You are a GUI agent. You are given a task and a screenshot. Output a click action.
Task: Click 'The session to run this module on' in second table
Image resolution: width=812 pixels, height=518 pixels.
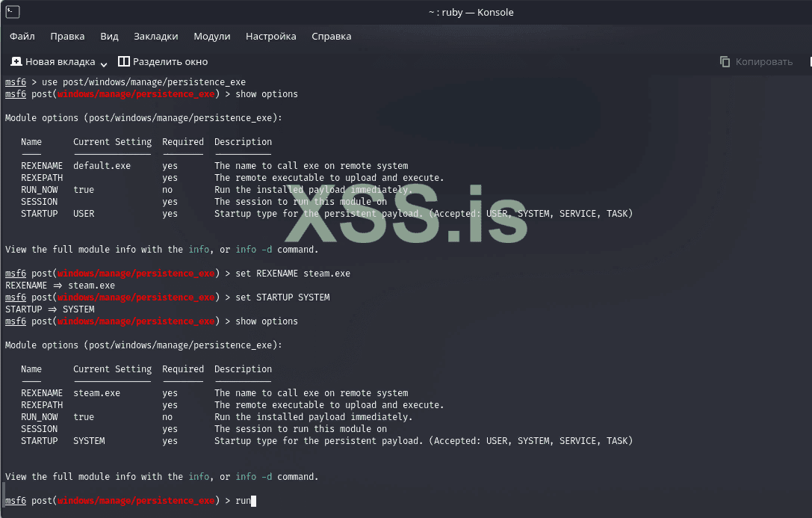(x=300, y=429)
